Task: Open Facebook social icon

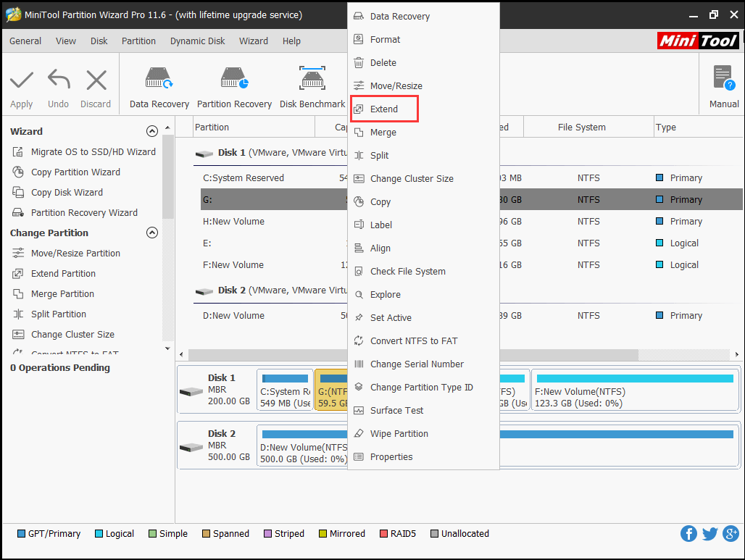Action: pos(688,533)
